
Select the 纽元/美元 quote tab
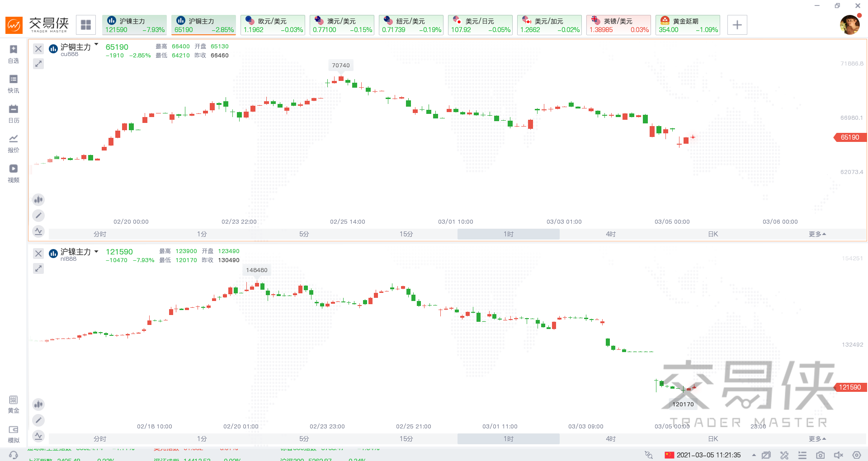coord(411,25)
